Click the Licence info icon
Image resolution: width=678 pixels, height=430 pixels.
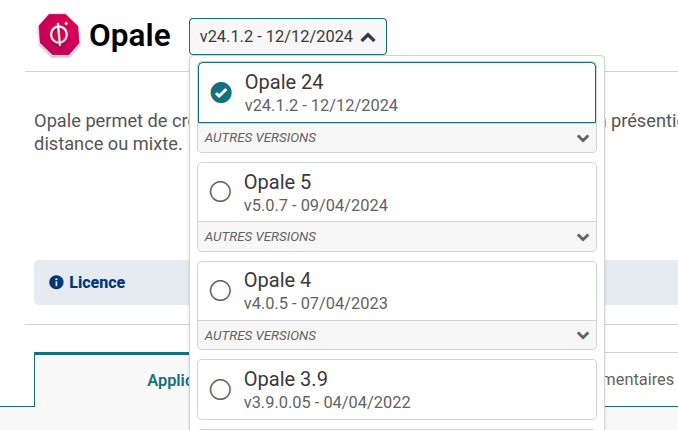[x=56, y=282]
